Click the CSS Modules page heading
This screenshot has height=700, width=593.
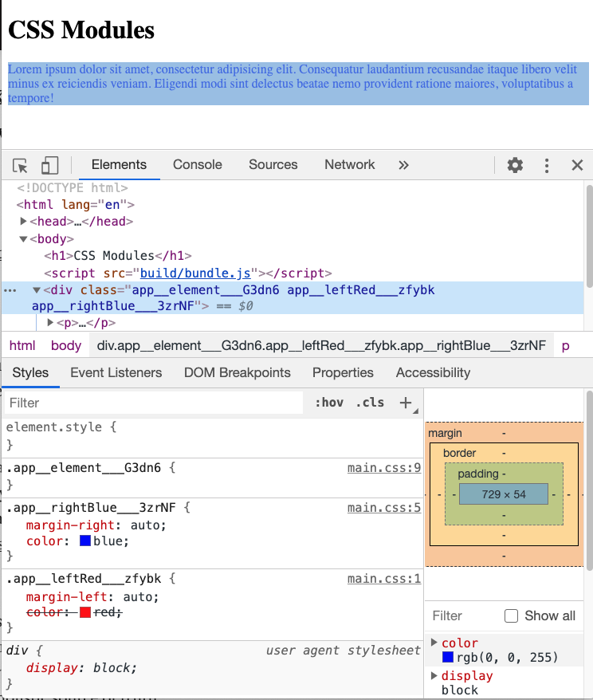(81, 30)
